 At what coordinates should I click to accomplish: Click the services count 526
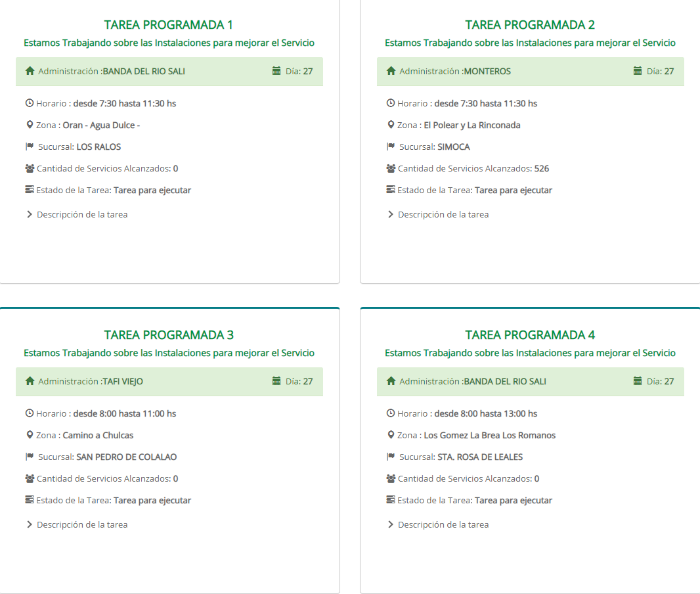tap(542, 169)
